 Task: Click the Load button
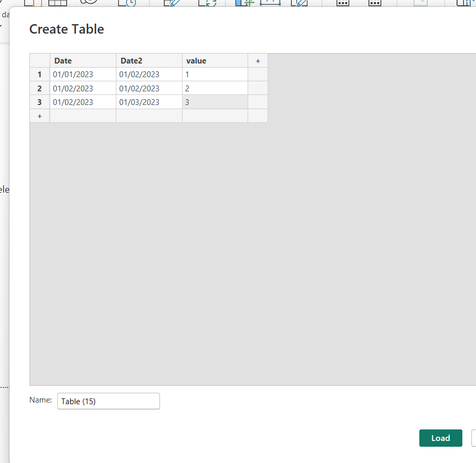[440, 438]
